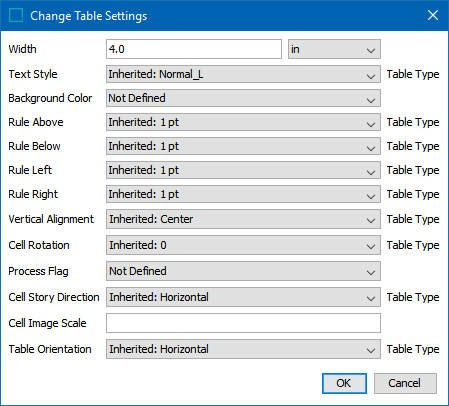The image size is (449, 406).
Task: Click the dialog title bar window icon
Action: point(16,15)
